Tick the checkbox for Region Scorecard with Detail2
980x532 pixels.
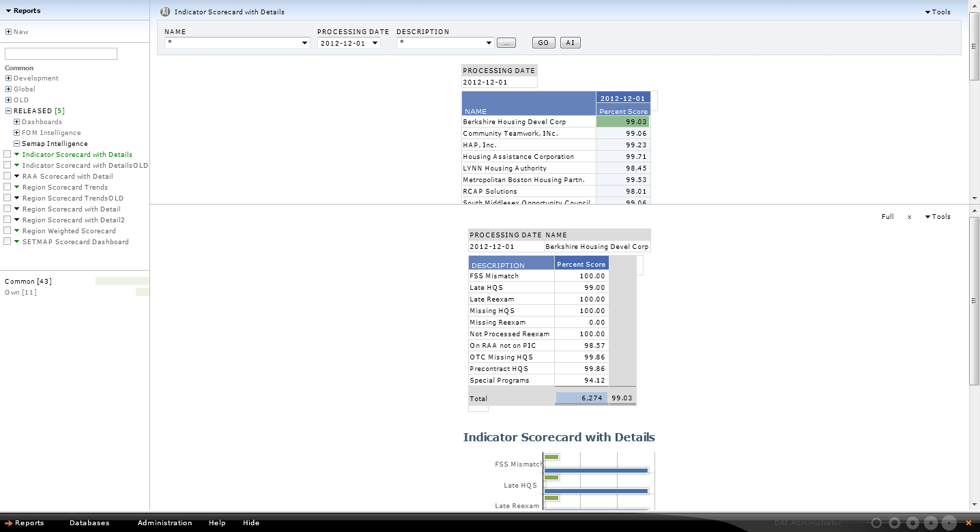[x=7, y=220]
